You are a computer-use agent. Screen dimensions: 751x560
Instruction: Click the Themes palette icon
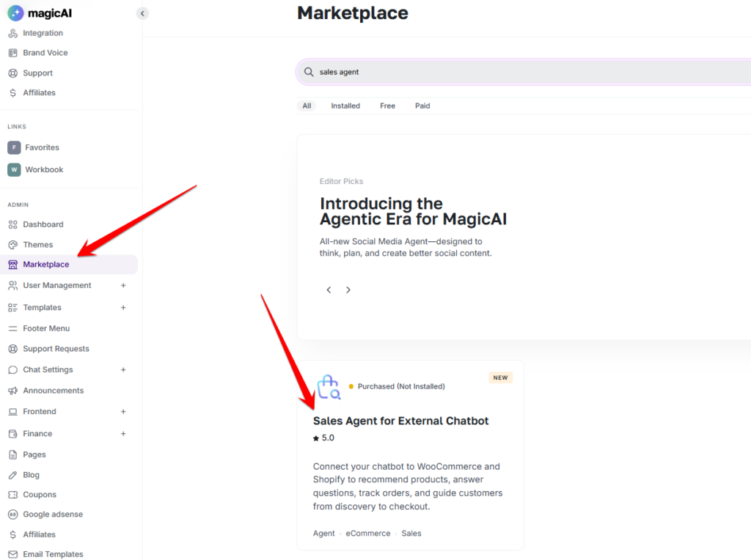coord(12,245)
